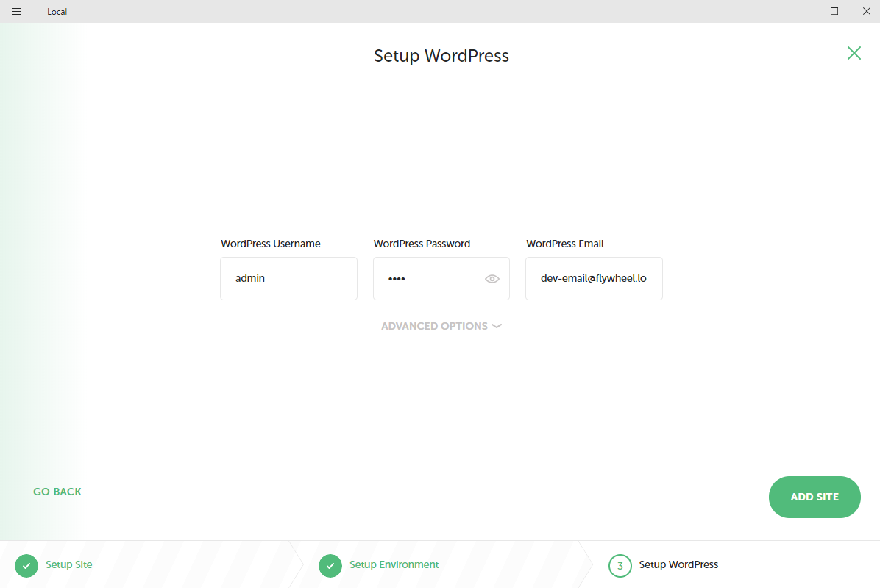Select the WordPress Email input field

tap(594, 279)
